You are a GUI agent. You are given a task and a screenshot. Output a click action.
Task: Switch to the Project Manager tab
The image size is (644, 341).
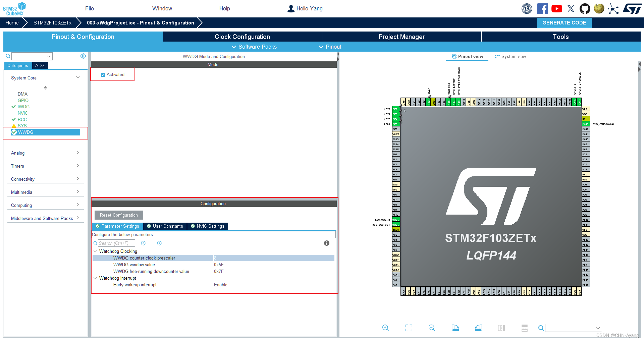click(401, 37)
